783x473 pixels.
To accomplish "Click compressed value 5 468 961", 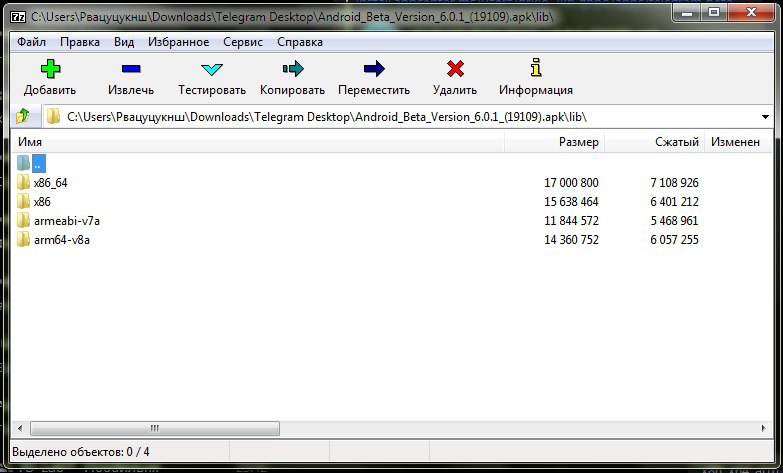I will click(674, 220).
